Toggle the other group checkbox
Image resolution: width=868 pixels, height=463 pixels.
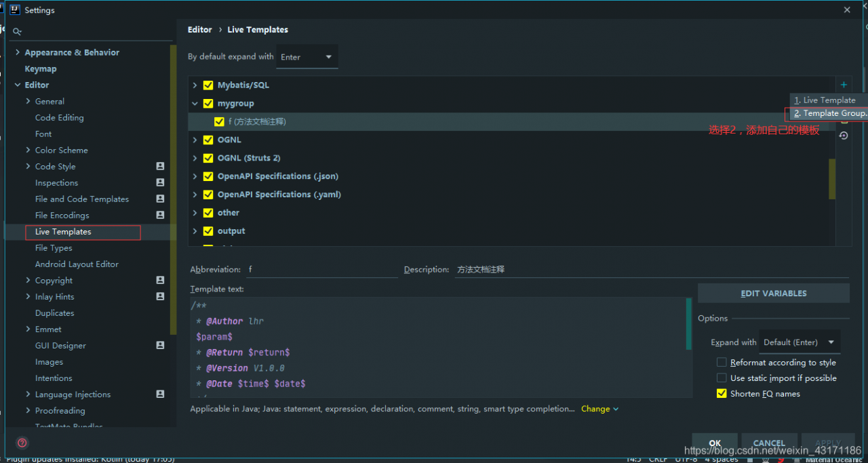pyautogui.click(x=208, y=213)
